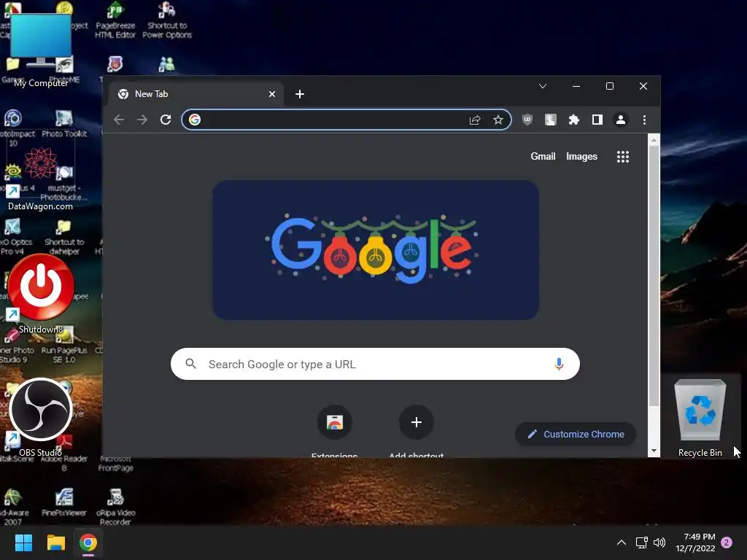The width and height of the screenshot is (747, 560).
Task: Show hidden system tray icons
Action: click(x=622, y=542)
